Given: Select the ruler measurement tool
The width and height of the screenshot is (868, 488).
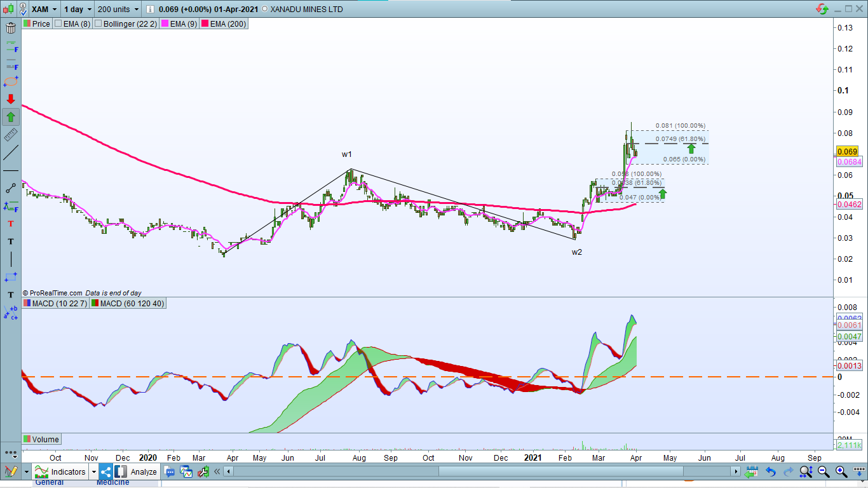Looking at the screenshot, I should [11, 135].
